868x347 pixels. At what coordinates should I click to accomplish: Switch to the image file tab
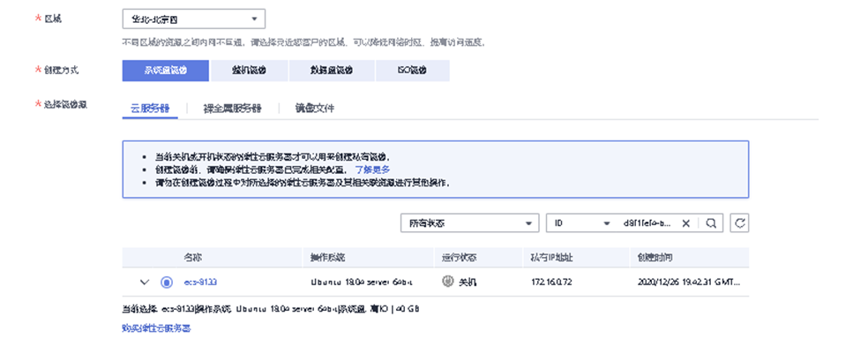(x=315, y=108)
